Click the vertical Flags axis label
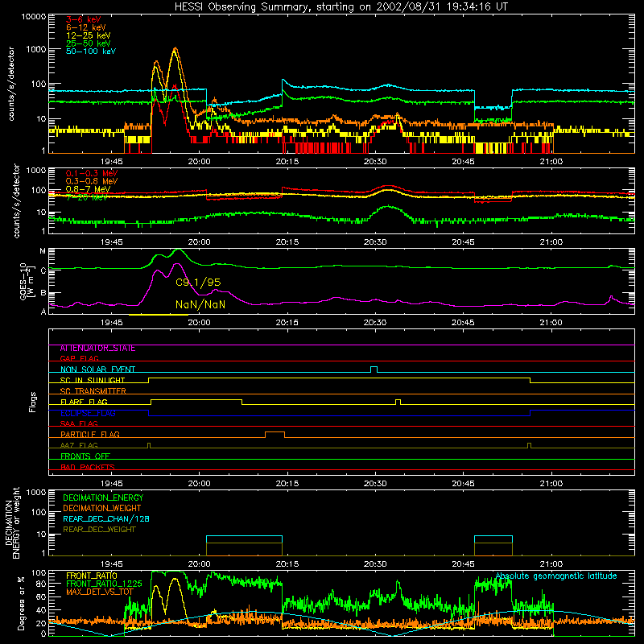This screenshot has width=644, height=644. click(33, 402)
